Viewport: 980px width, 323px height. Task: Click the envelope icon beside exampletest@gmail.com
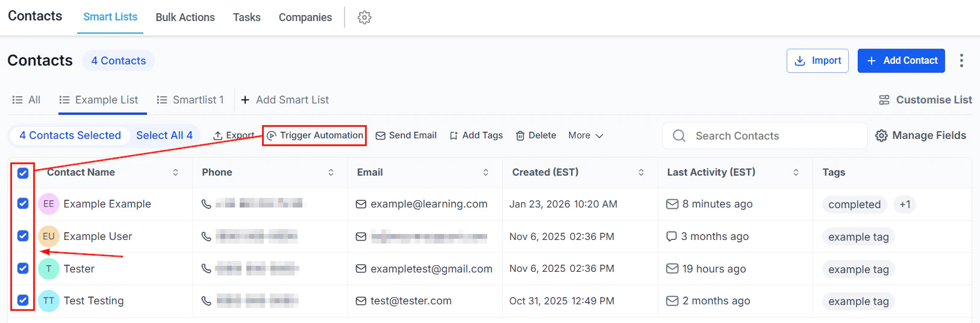[x=361, y=269]
